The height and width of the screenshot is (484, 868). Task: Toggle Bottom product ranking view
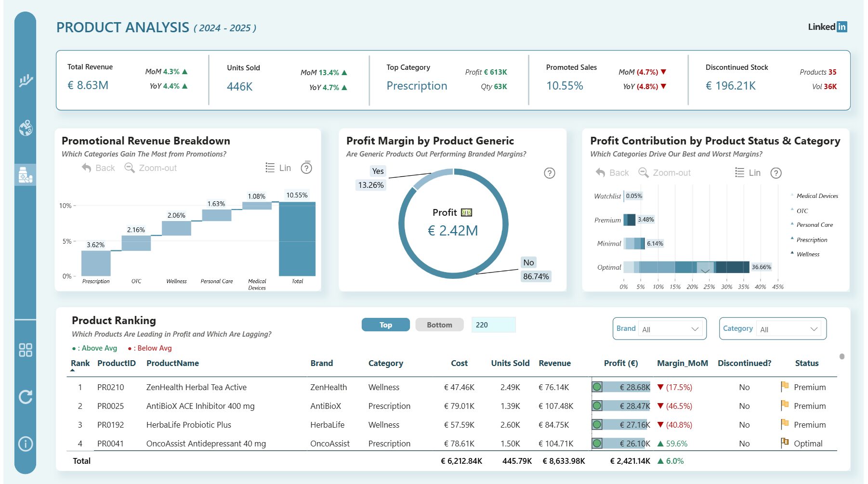(439, 325)
